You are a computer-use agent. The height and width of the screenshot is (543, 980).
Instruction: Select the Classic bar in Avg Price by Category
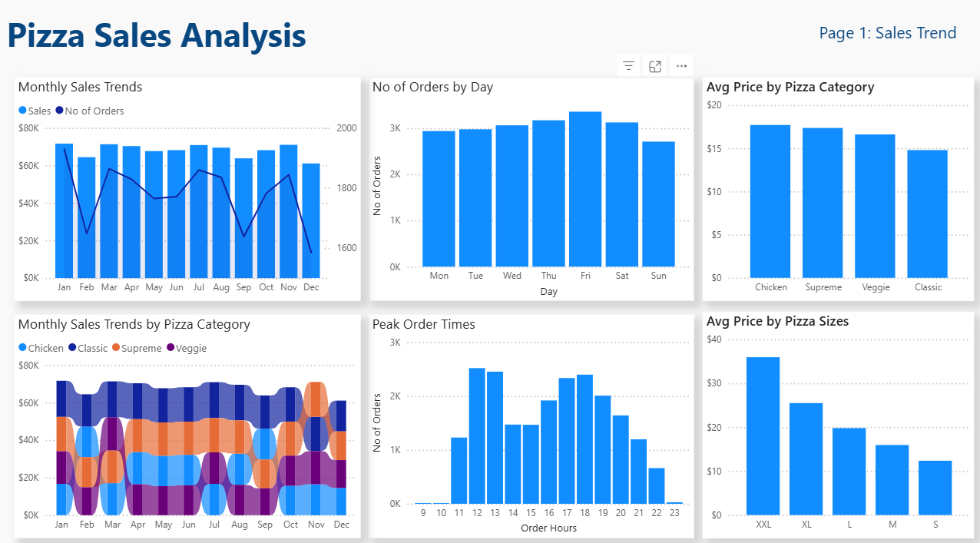click(927, 215)
